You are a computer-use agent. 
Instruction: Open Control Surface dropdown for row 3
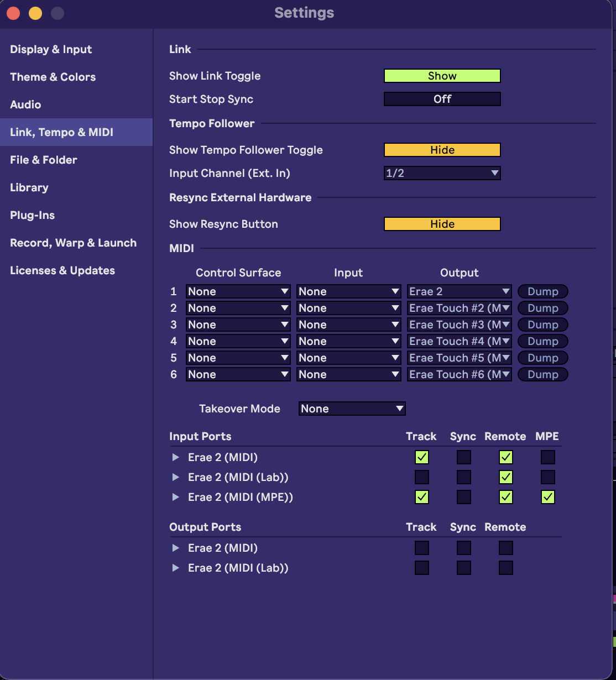click(238, 325)
